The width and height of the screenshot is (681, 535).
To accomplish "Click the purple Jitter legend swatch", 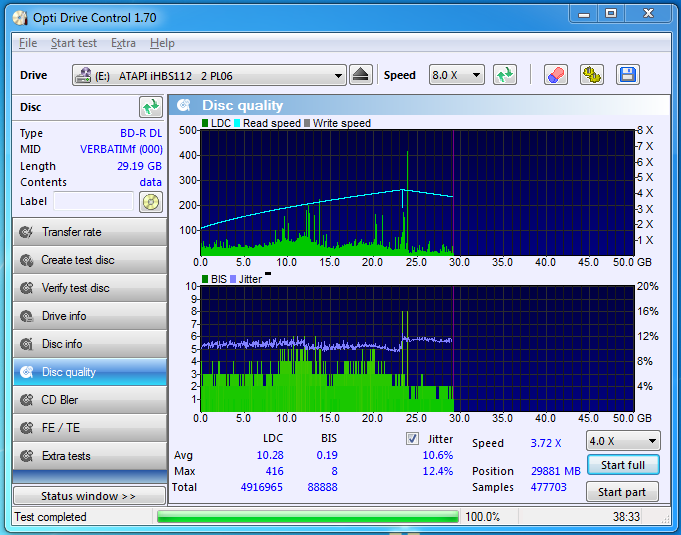I will coord(233,279).
